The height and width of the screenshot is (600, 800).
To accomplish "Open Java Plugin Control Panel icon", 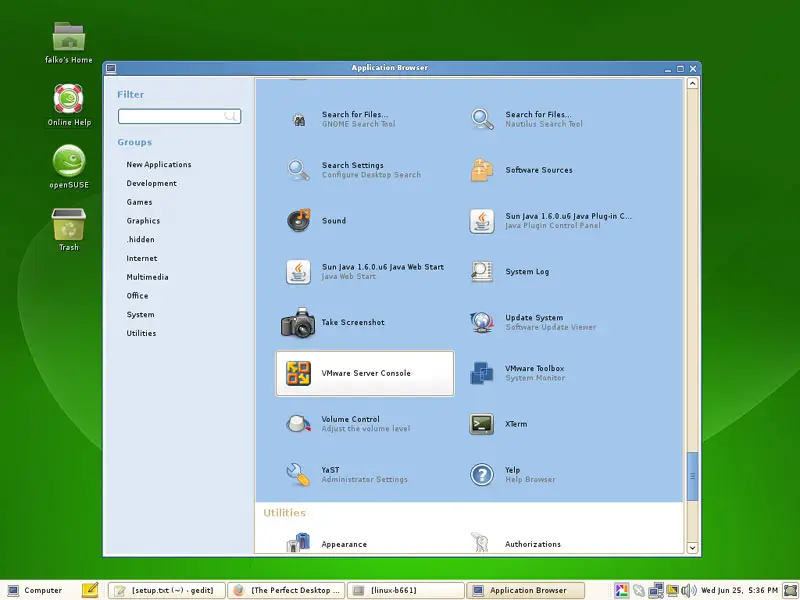I will (x=482, y=221).
